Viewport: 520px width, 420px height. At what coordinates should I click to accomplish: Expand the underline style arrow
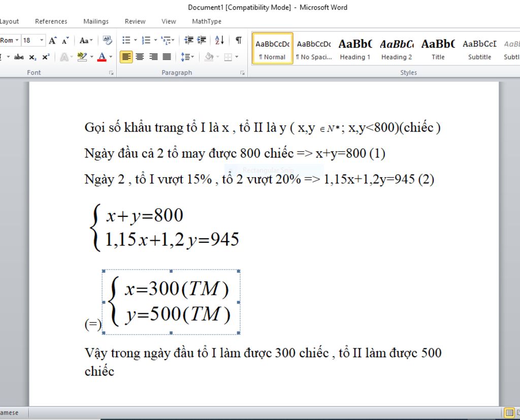8,57
